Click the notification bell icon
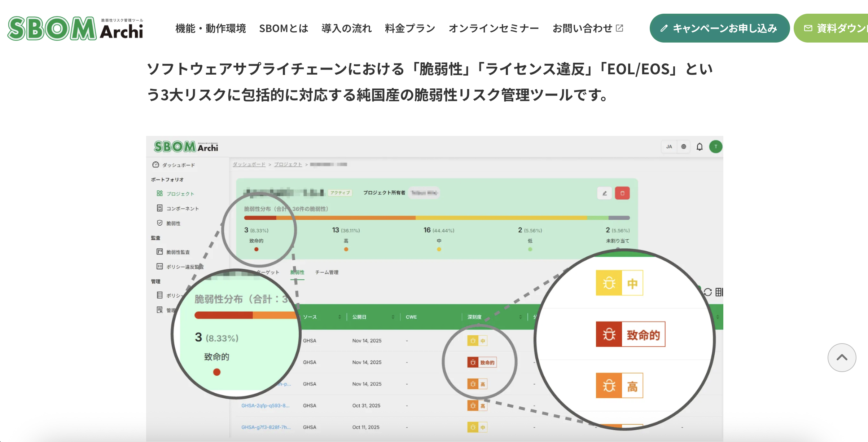The image size is (868, 442). click(699, 146)
